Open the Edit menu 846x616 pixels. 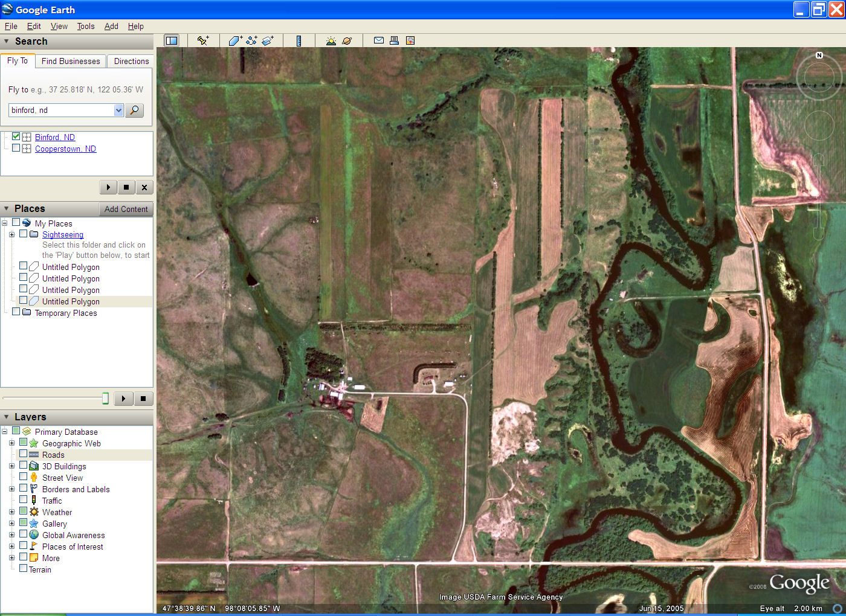coord(34,26)
